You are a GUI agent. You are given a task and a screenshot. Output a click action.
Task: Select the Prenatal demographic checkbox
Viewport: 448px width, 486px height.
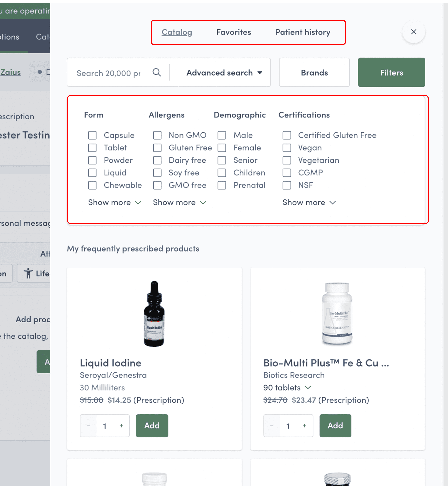click(222, 185)
